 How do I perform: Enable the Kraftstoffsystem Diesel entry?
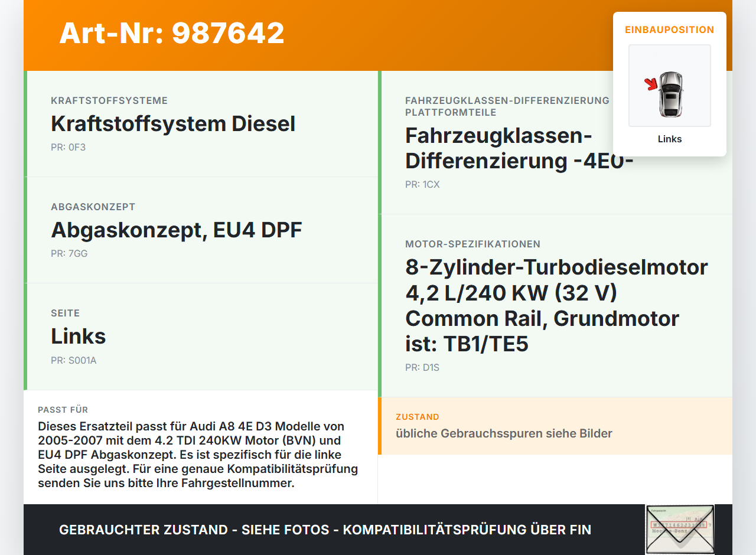(173, 124)
